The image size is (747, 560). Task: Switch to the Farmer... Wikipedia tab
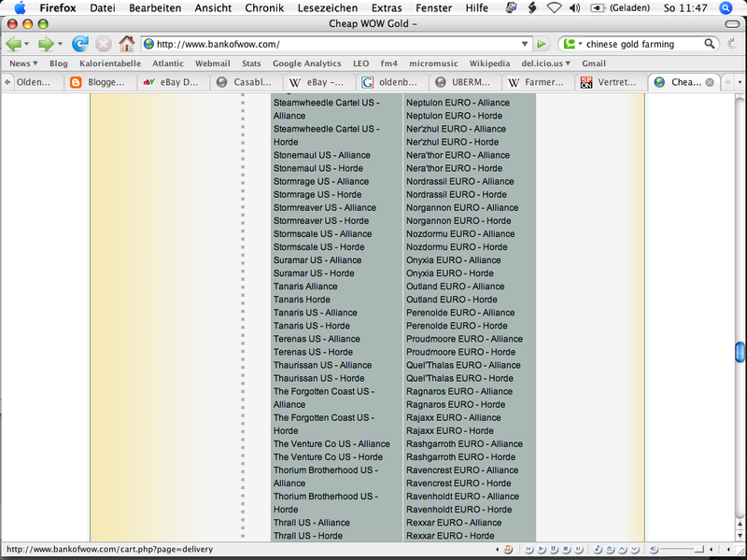pyautogui.click(x=539, y=82)
